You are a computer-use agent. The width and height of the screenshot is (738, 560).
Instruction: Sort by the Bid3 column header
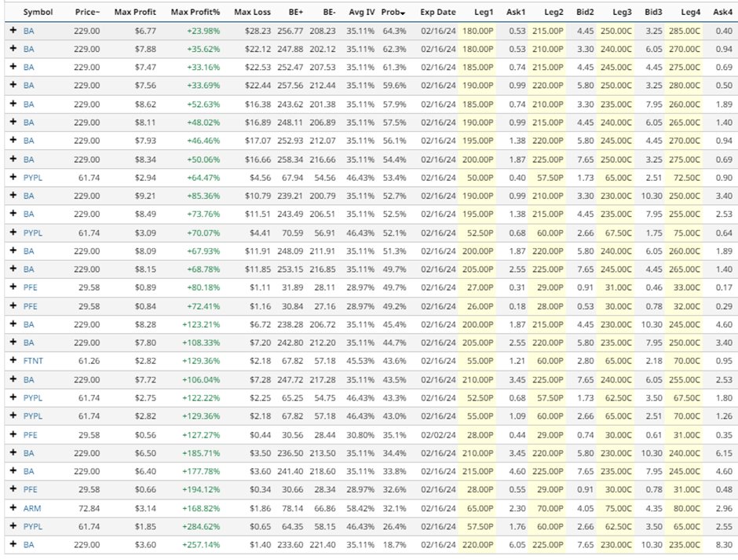[x=653, y=13]
